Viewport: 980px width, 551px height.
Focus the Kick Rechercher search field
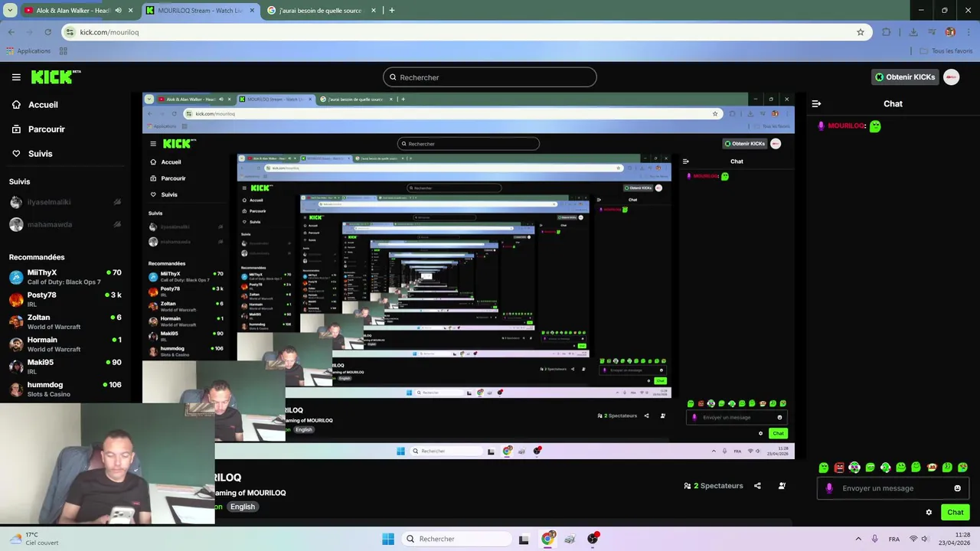[490, 77]
